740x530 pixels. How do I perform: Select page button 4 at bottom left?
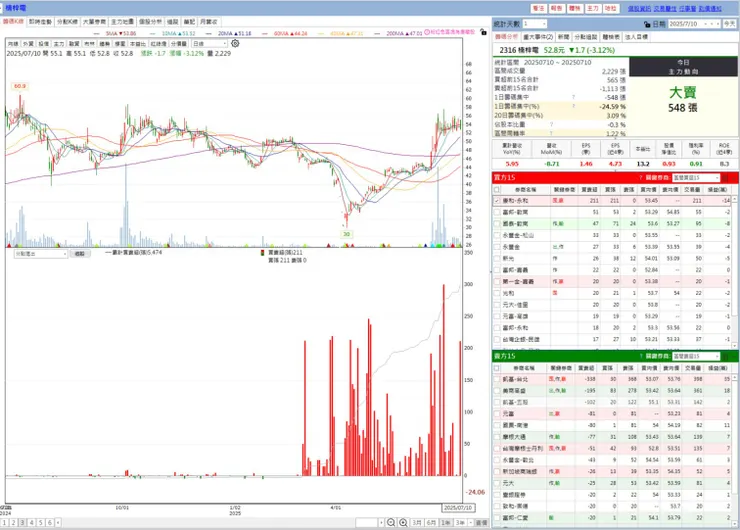32,522
